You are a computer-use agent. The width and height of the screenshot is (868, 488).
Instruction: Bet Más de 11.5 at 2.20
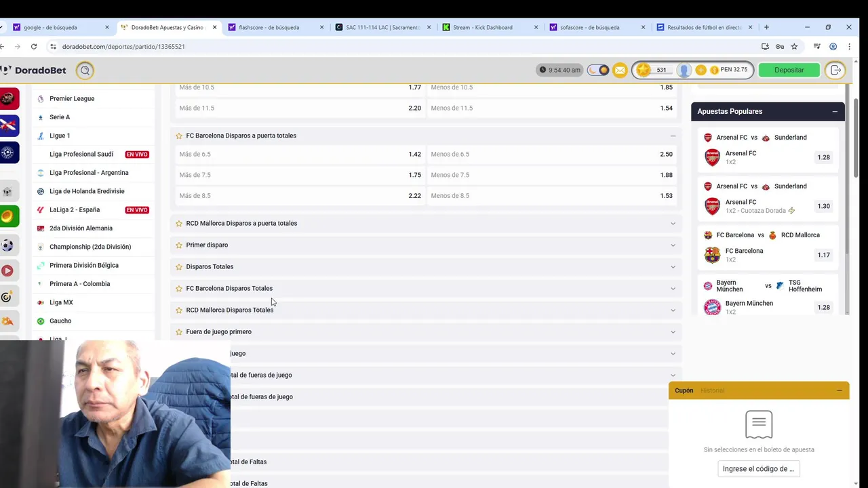[300, 108]
